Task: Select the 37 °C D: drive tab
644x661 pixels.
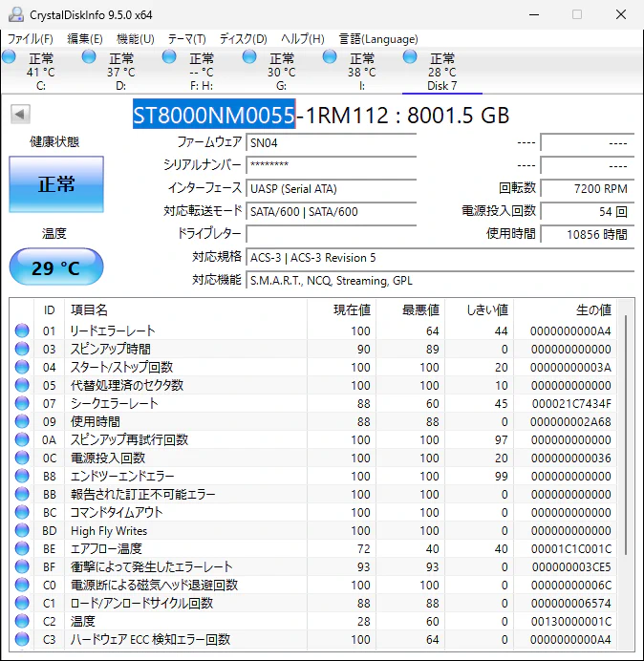Action: point(120,72)
